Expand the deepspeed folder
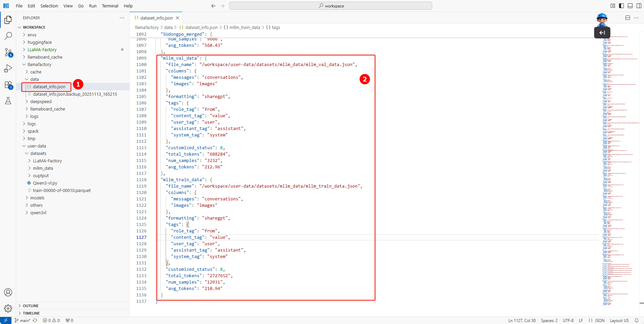 click(x=41, y=101)
